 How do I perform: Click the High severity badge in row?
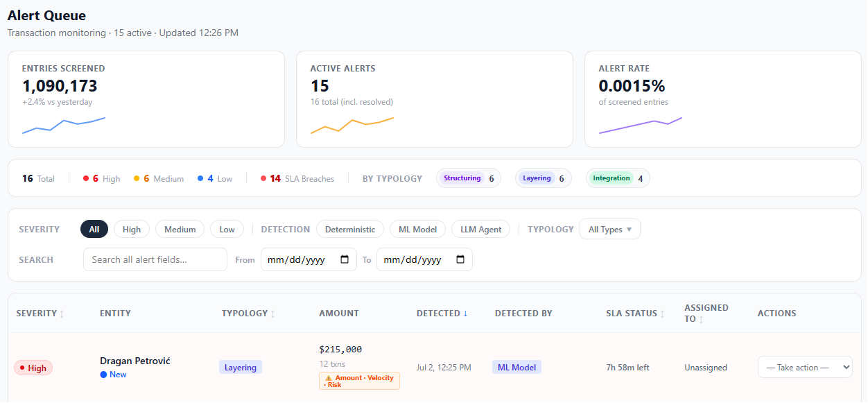point(33,368)
